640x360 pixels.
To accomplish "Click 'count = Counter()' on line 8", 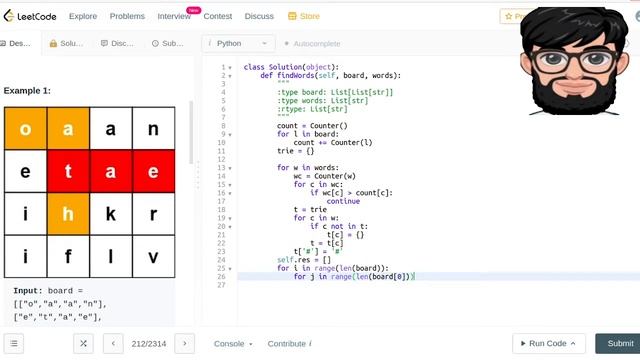I will pos(312,126).
